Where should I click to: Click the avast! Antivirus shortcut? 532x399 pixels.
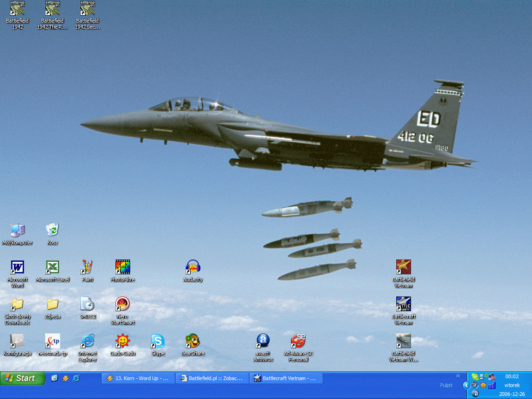point(263,341)
